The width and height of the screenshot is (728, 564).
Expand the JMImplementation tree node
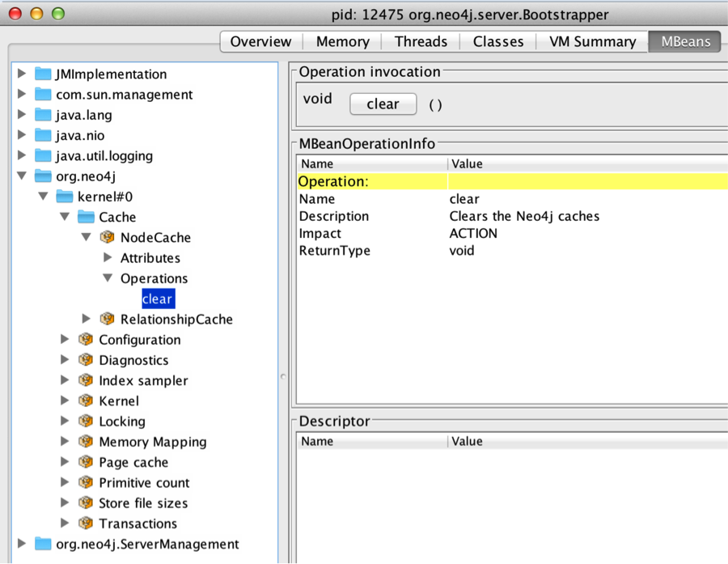pos(21,74)
